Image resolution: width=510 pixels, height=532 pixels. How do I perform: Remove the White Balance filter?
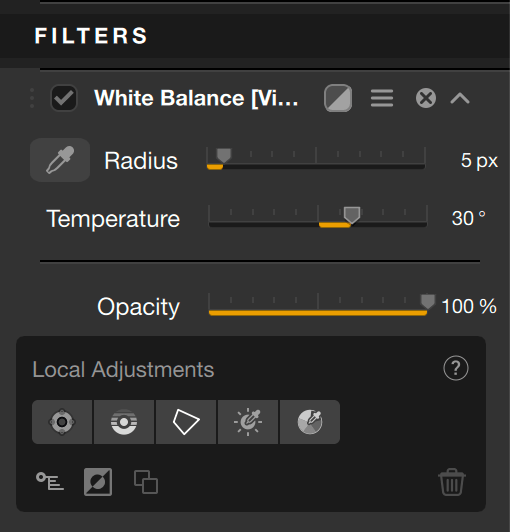point(426,98)
